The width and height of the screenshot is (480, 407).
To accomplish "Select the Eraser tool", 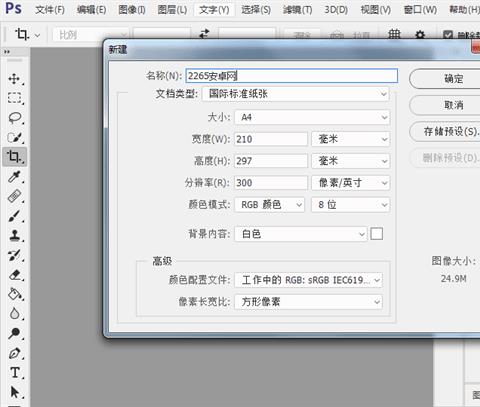I will (x=14, y=275).
